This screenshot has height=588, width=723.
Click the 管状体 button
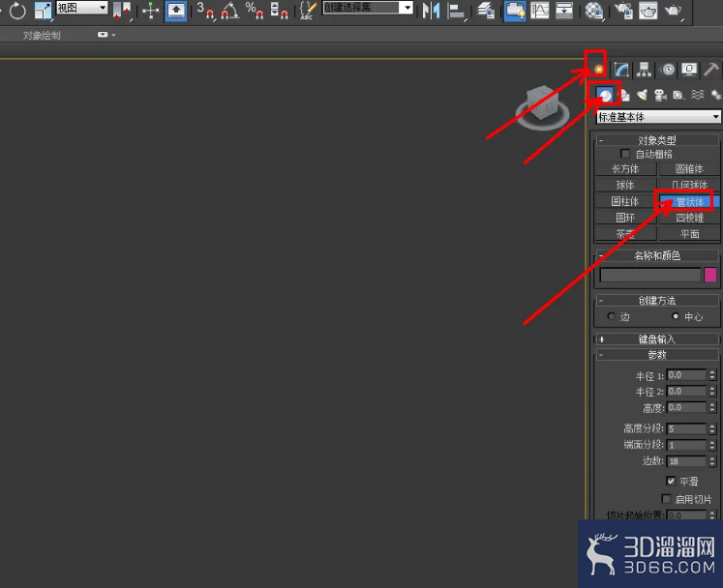[689, 201]
